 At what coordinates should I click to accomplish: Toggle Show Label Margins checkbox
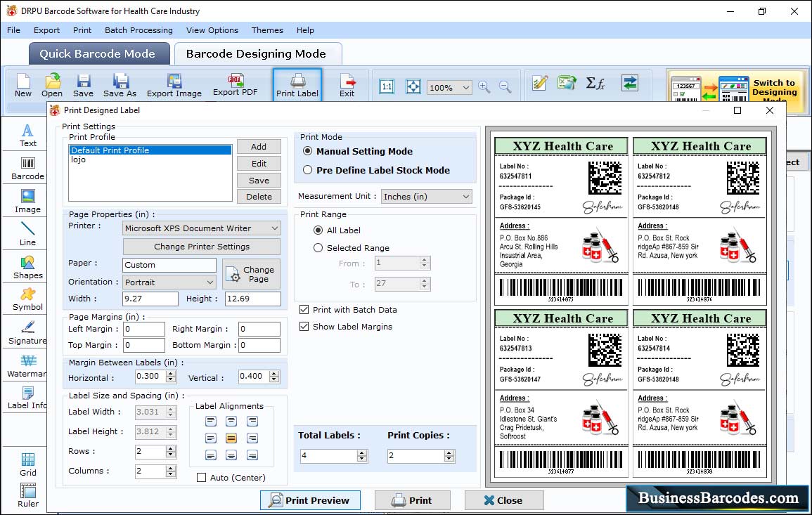coord(304,327)
